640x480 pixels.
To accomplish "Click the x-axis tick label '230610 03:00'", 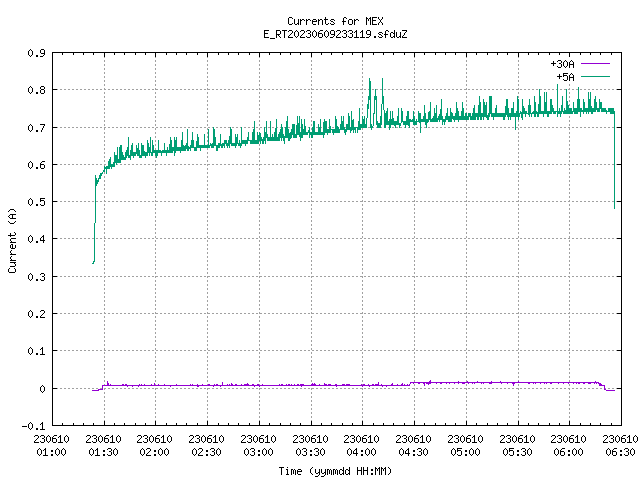I will pyautogui.click(x=258, y=446).
